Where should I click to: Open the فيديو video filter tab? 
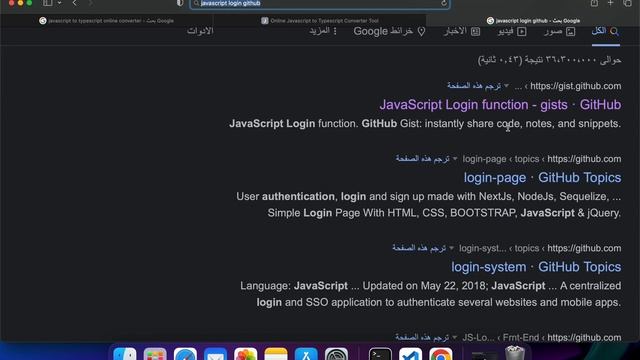512,31
